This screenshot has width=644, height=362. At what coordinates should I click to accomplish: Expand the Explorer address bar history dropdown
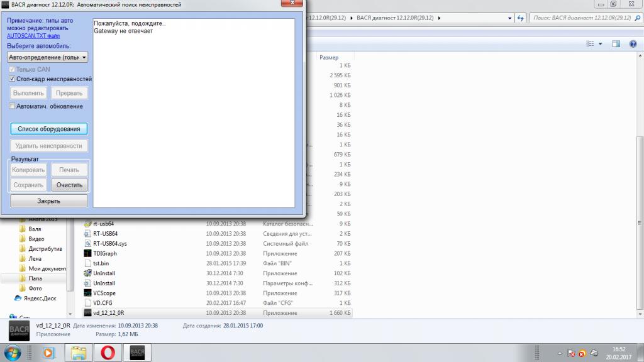click(x=509, y=18)
